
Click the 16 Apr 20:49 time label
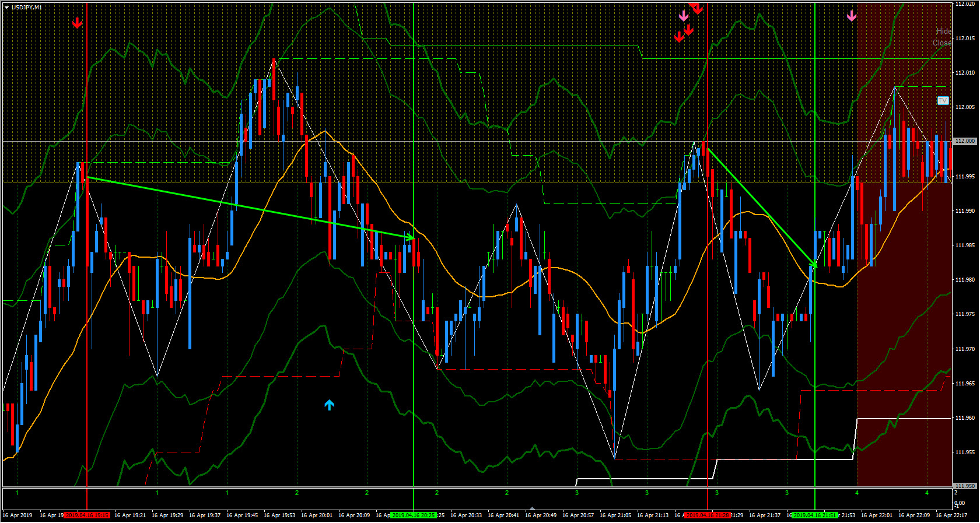(542, 515)
